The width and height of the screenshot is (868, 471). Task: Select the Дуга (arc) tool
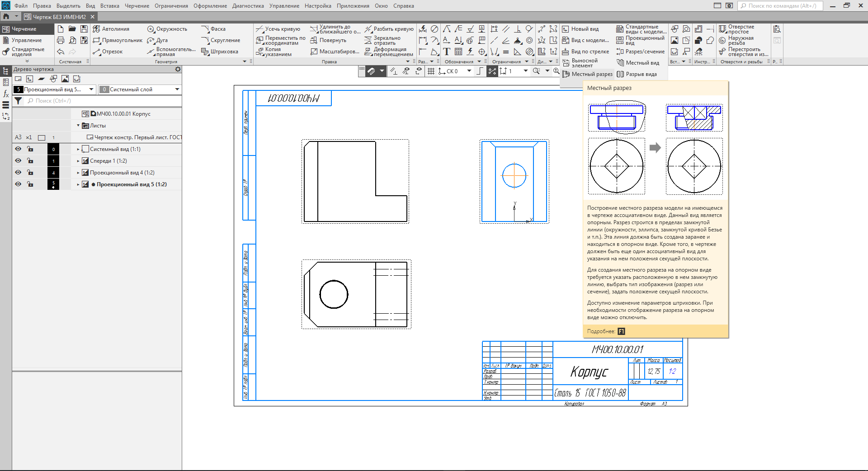click(x=157, y=40)
